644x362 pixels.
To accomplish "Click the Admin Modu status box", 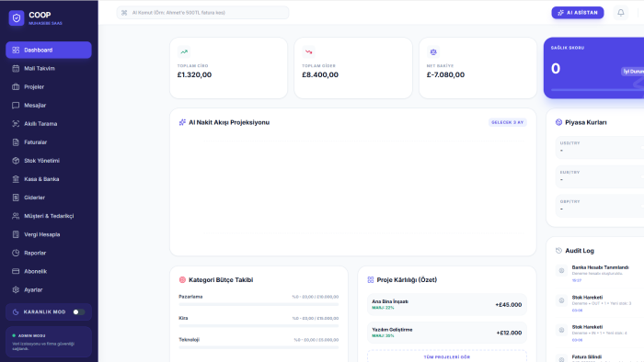I will 49,342.
